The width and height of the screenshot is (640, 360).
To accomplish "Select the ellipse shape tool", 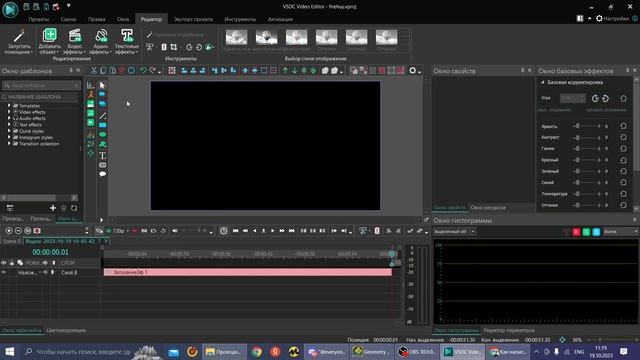I will pyautogui.click(x=102, y=134).
